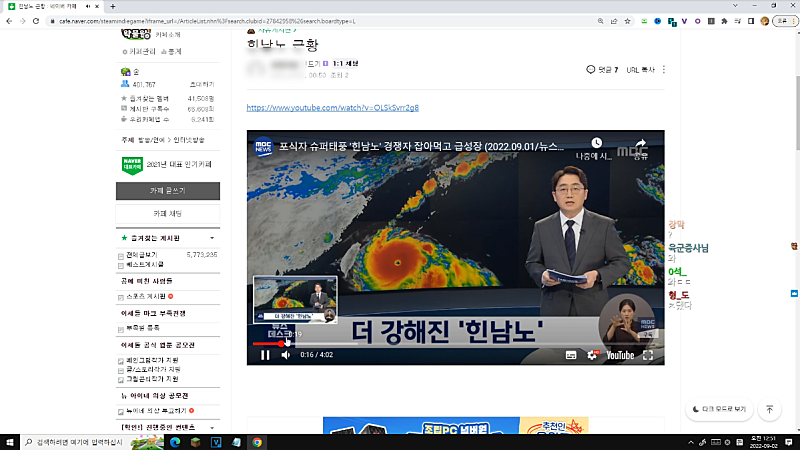800x450 pixels.
Task: Click the Watch Later clock icon
Action: 596,143
